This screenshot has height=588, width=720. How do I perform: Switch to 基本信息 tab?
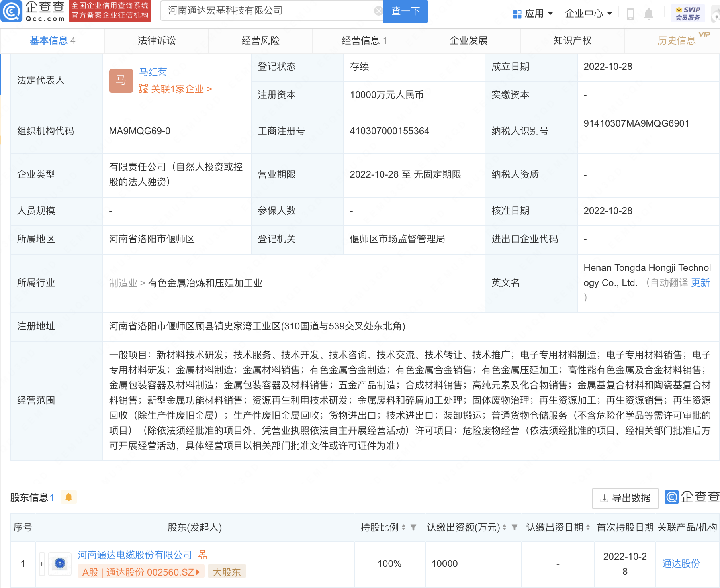(x=52, y=41)
